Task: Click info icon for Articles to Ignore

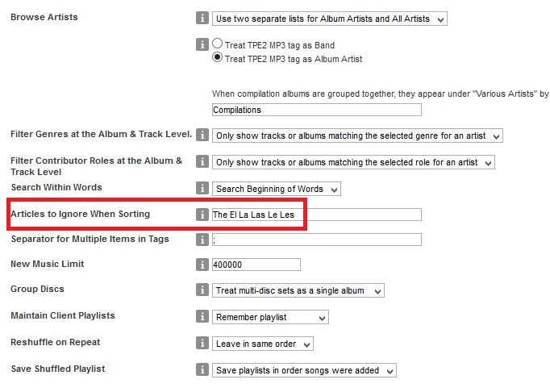Action: tap(202, 215)
